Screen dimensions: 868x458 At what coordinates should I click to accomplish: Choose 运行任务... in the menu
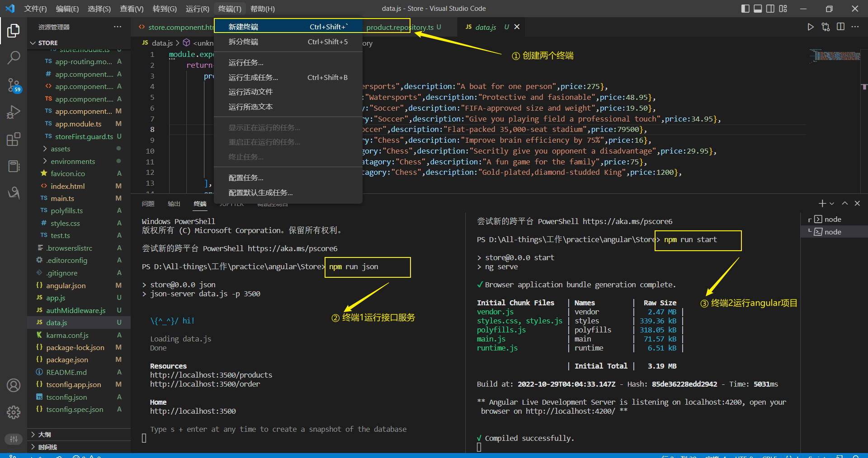click(x=245, y=63)
